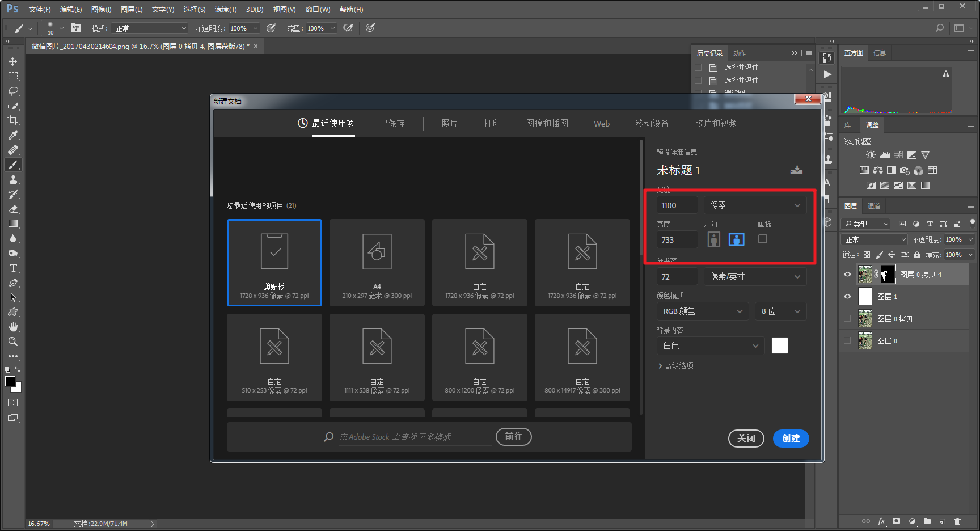Choose the Zoom tool

coord(13,342)
